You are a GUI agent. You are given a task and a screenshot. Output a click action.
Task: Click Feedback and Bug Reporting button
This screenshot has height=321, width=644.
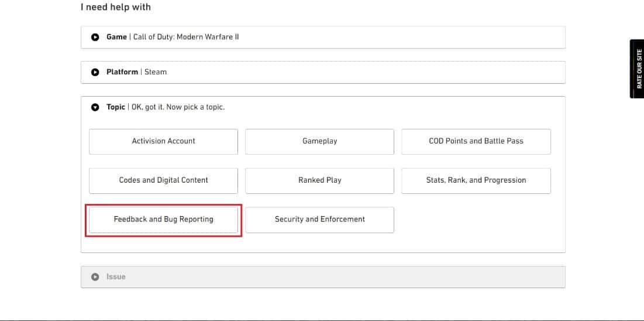[163, 220]
